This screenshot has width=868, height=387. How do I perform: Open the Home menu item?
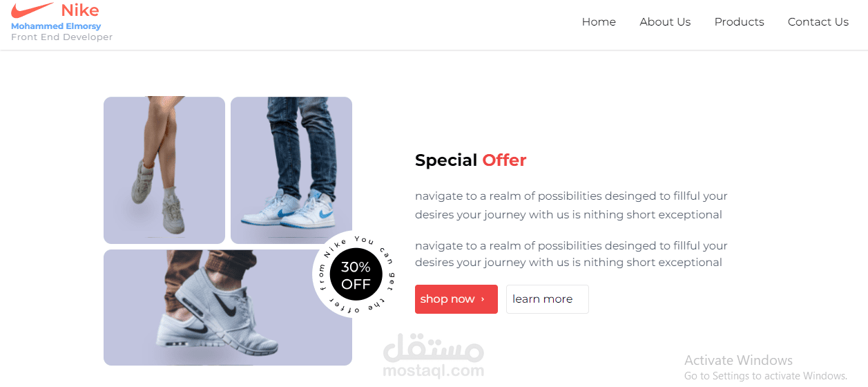tap(599, 22)
